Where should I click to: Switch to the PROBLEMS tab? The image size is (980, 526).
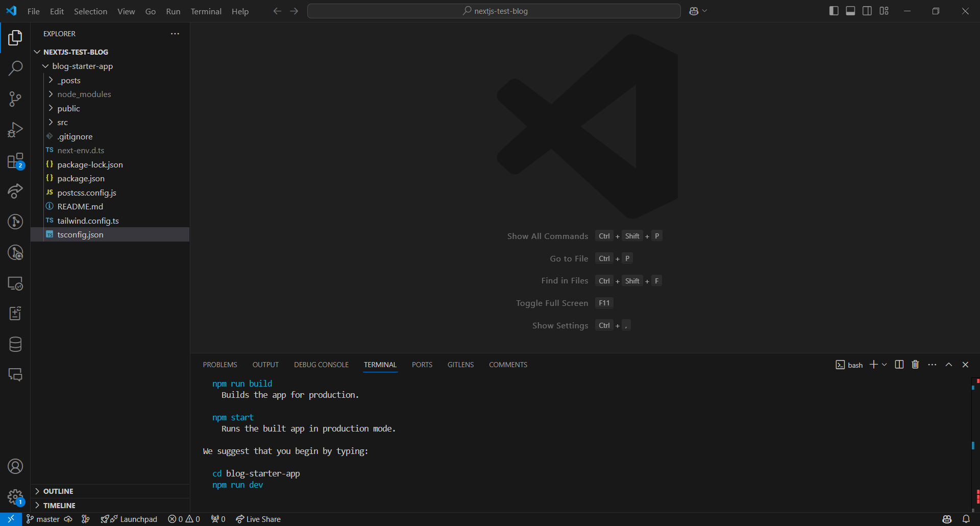tap(220, 365)
